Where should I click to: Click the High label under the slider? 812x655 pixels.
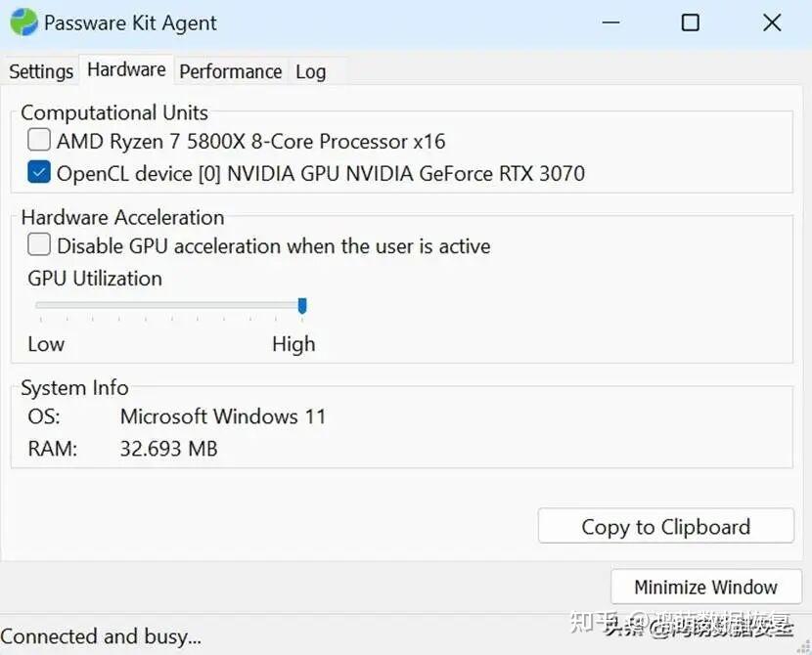[x=293, y=344]
